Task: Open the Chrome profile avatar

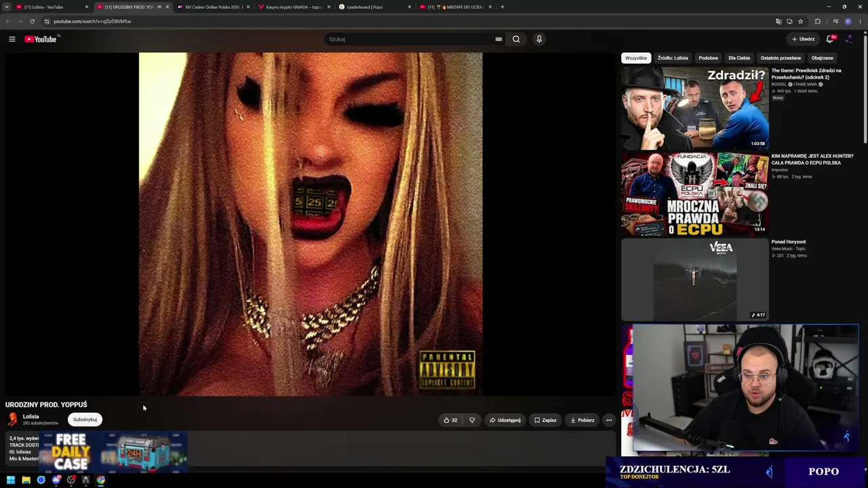Action: [848, 21]
